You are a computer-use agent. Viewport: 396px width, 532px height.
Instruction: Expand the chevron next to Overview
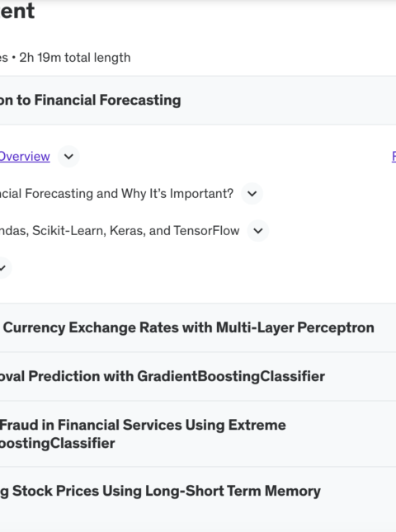(x=68, y=157)
